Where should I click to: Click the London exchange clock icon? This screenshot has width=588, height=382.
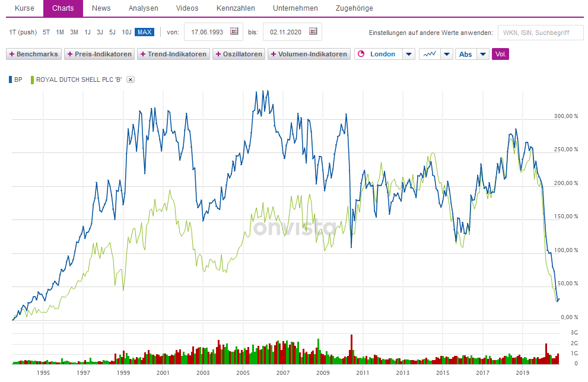coord(361,54)
